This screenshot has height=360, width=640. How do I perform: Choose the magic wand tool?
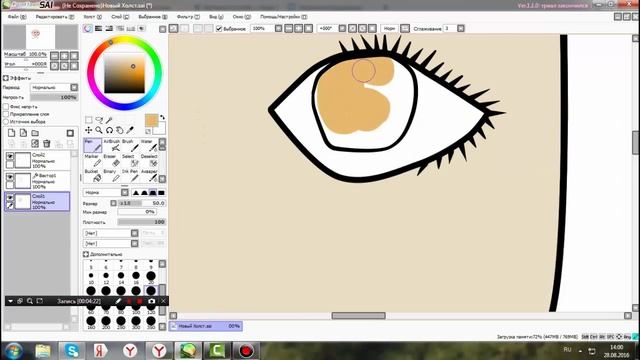pyautogui.click(x=109, y=120)
